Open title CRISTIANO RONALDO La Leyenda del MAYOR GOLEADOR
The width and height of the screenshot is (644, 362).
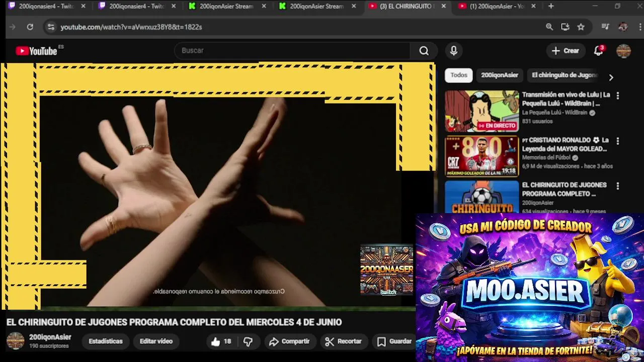[566, 144]
